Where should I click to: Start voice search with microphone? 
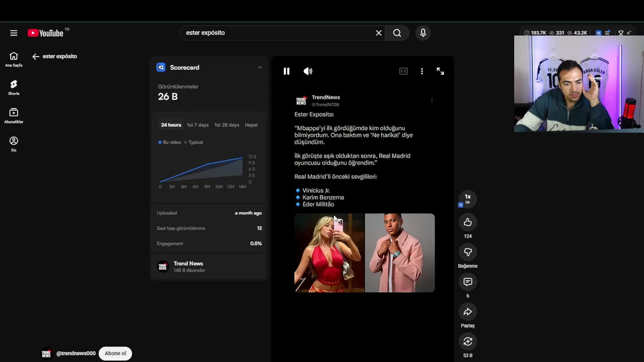(x=423, y=33)
